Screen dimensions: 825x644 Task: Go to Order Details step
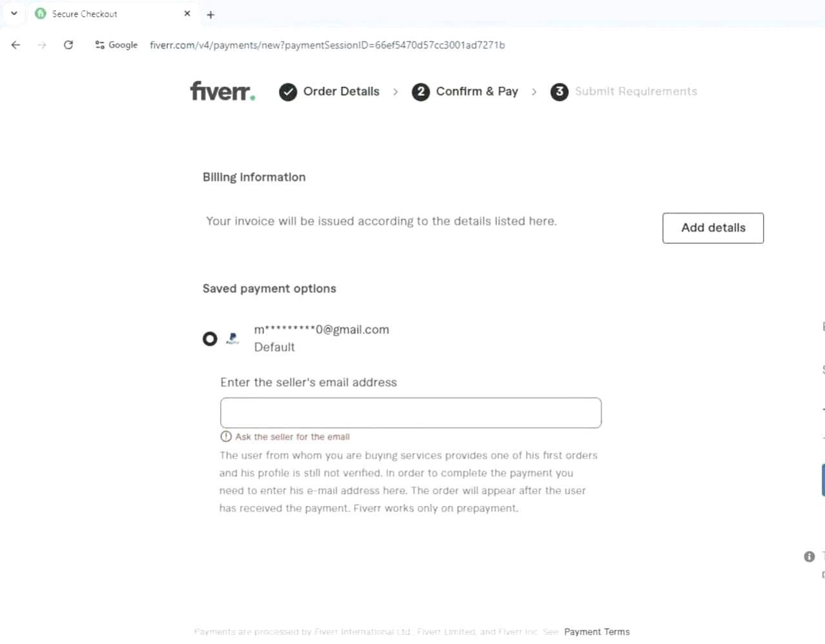pyautogui.click(x=341, y=92)
